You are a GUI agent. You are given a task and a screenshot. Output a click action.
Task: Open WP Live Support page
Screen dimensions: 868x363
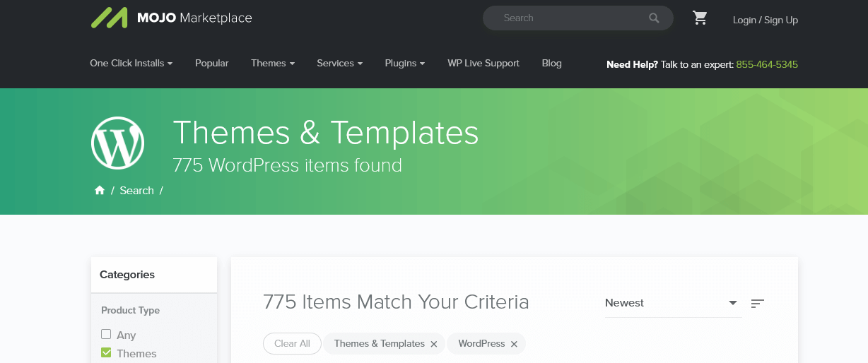[483, 63]
